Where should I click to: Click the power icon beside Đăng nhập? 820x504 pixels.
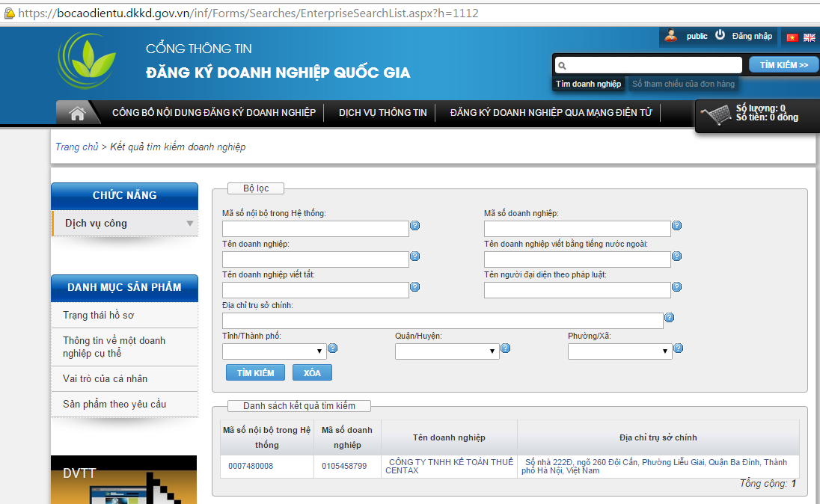[x=720, y=35]
